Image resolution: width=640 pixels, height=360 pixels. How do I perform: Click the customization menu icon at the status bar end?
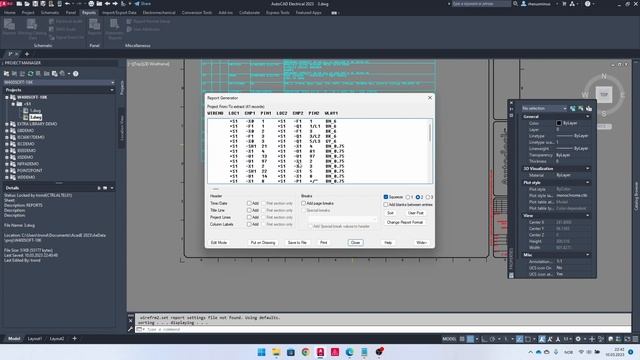635,339
